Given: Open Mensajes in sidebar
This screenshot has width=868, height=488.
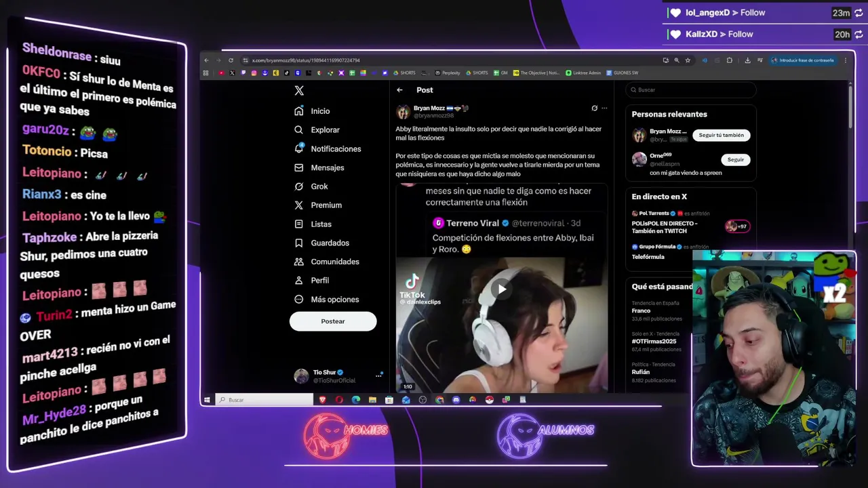Looking at the screenshot, I should point(319,167).
